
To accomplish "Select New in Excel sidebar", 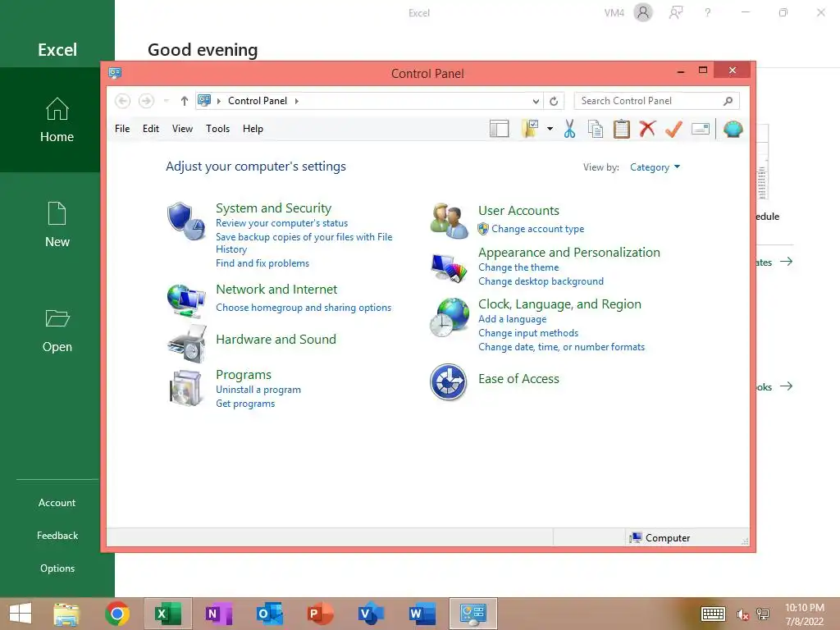I will (x=57, y=225).
